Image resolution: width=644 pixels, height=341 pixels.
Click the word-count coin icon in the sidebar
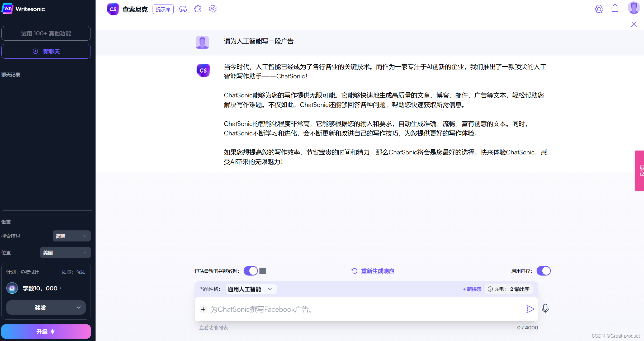(12, 288)
